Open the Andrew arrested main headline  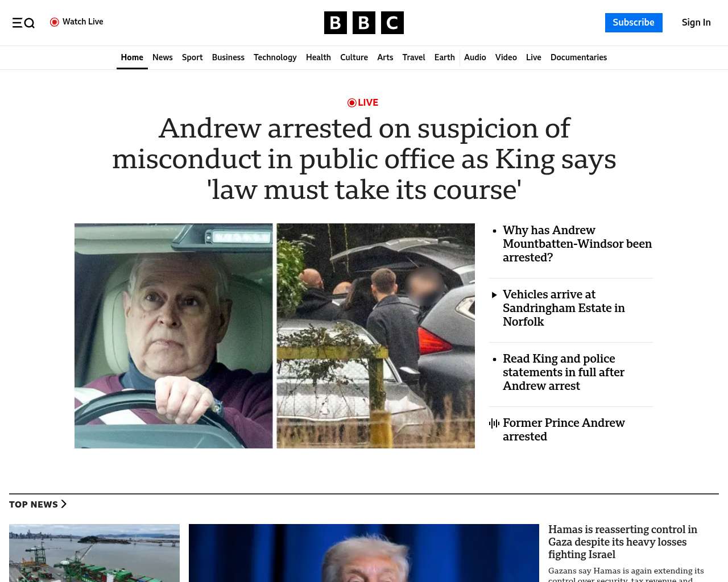coord(364,159)
